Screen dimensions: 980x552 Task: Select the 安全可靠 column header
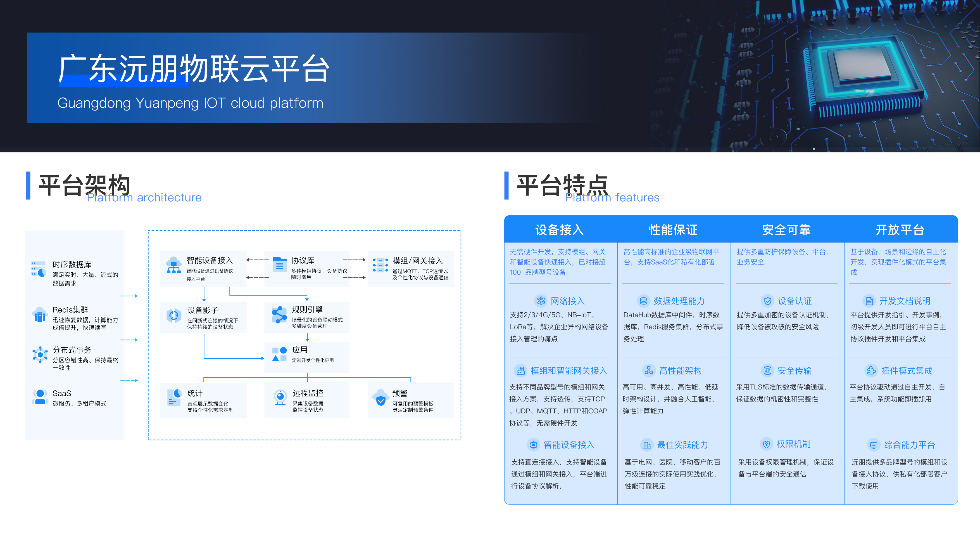[786, 230]
